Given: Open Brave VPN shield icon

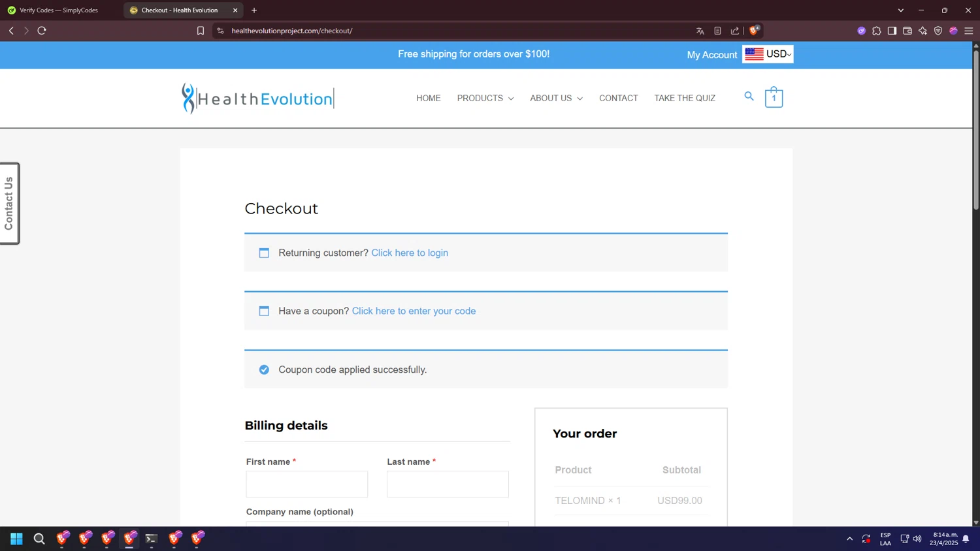Looking at the screenshot, I should tap(938, 31).
